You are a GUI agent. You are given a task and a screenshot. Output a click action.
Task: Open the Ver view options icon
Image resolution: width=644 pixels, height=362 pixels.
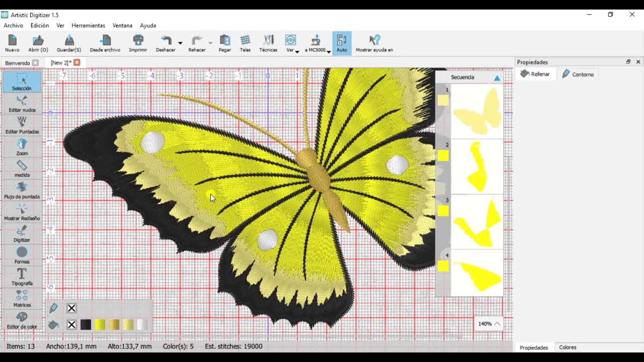[x=290, y=43]
